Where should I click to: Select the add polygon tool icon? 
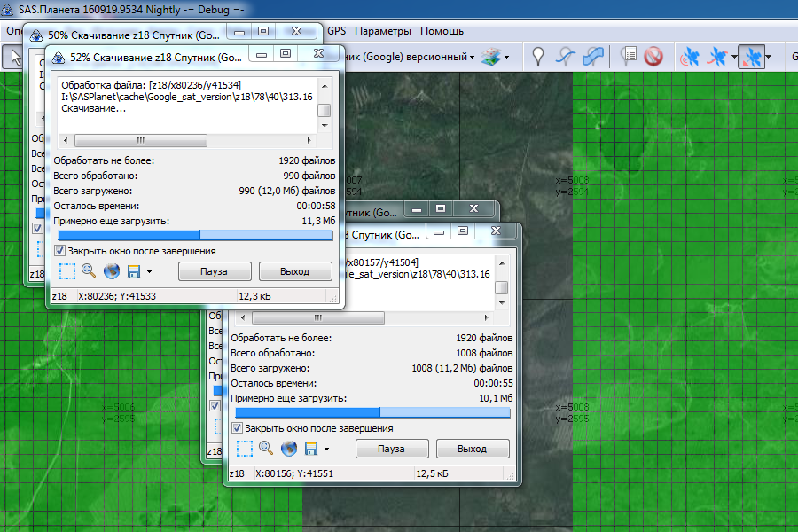click(x=592, y=58)
